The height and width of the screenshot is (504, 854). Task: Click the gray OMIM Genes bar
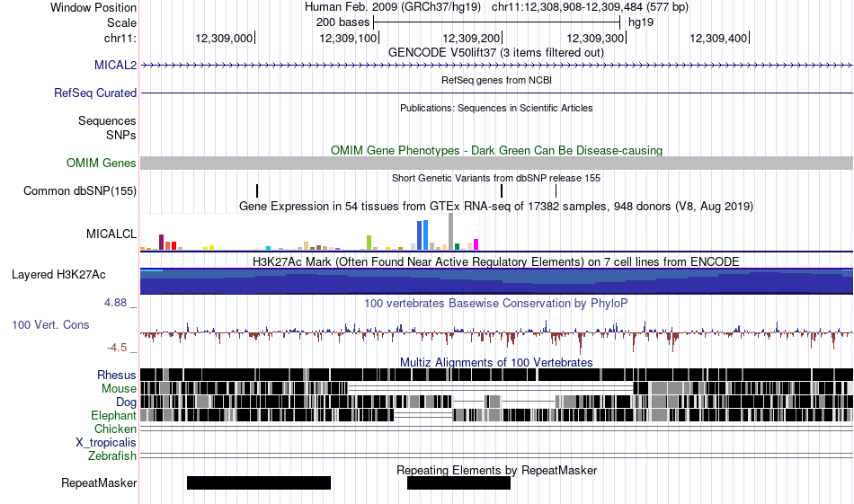pyautogui.click(x=496, y=163)
